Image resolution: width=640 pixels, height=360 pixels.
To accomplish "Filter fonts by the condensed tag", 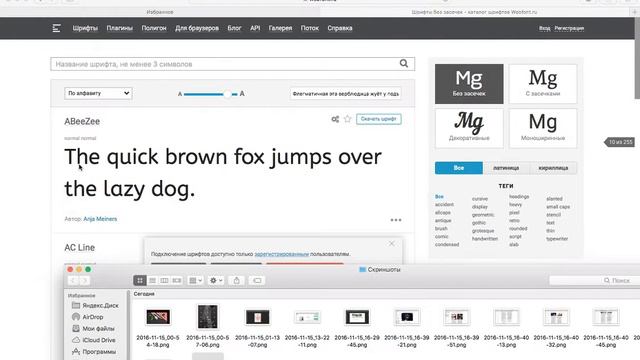I will [x=447, y=244].
